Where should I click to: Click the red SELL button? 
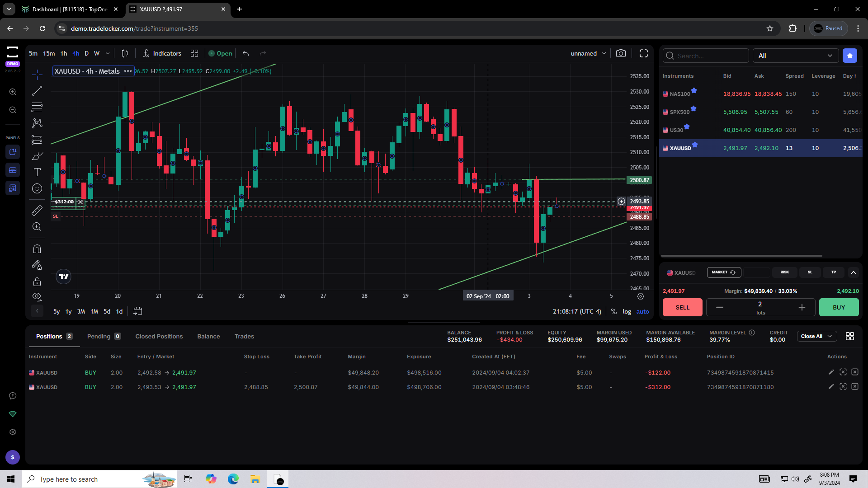point(682,307)
